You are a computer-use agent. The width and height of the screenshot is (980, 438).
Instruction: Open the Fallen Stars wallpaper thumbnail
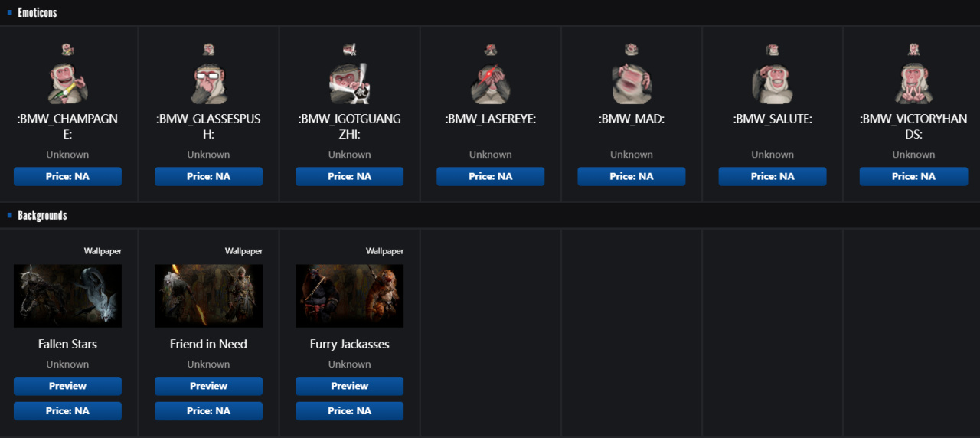67,296
